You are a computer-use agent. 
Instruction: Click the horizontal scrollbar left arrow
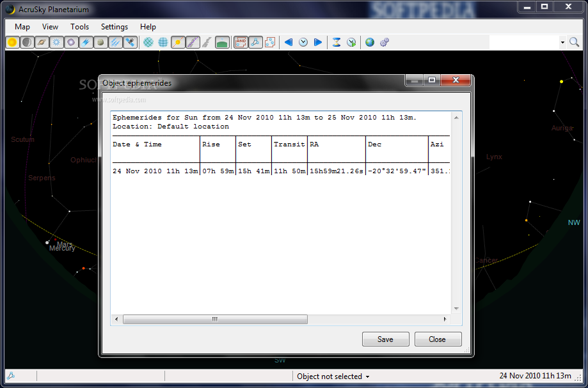116,320
